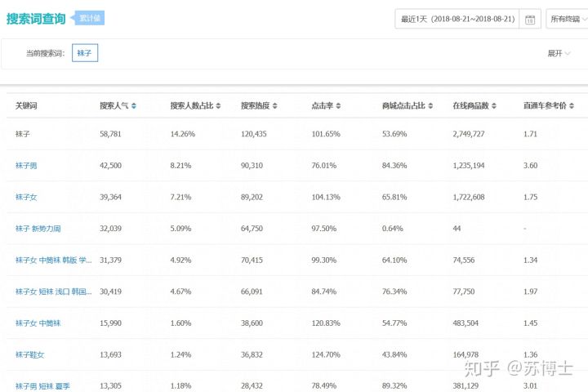Image resolution: width=588 pixels, height=392 pixels.
Task: Sort by 搜索人数占比 arrow icon
Action: point(218,106)
